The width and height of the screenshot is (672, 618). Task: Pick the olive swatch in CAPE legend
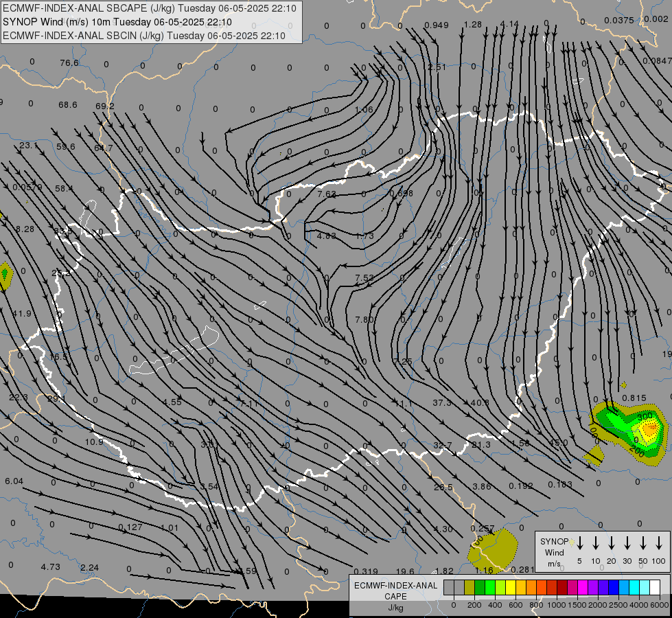pos(470,588)
